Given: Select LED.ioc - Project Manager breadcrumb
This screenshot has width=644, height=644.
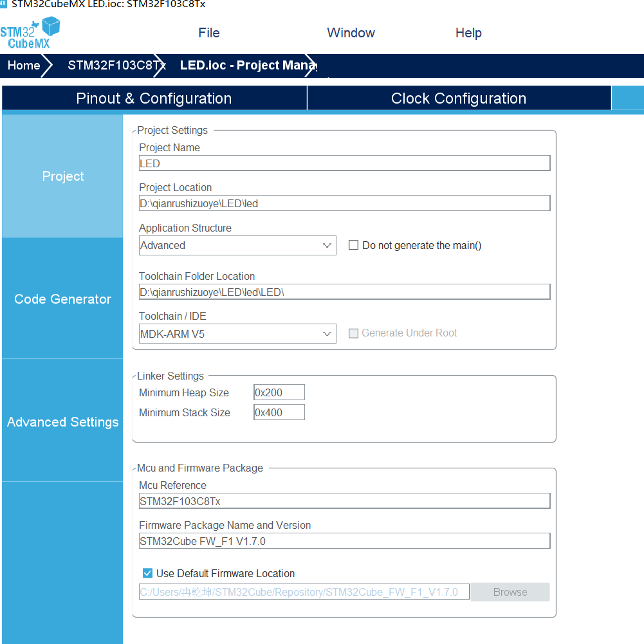Looking at the screenshot, I should (248, 66).
